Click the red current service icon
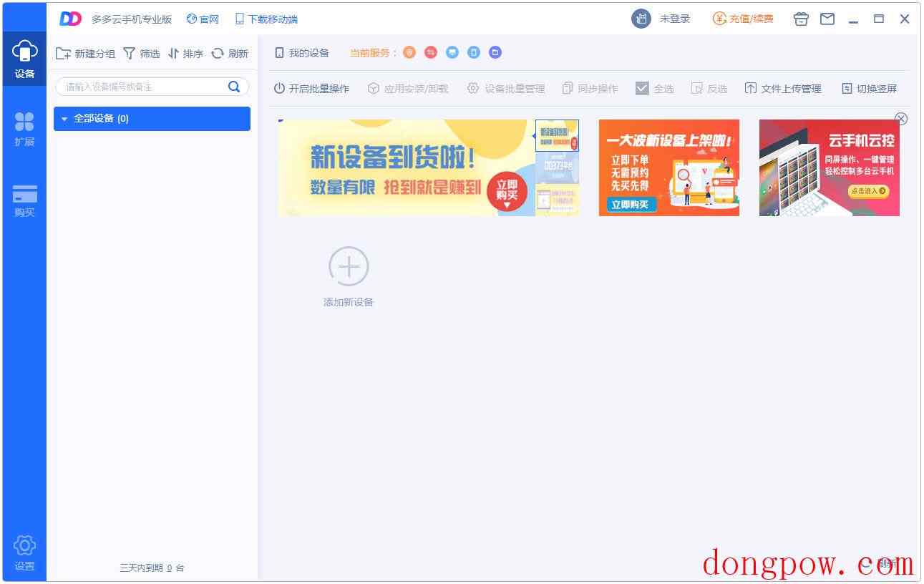924x584 pixels. click(x=431, y=52)
